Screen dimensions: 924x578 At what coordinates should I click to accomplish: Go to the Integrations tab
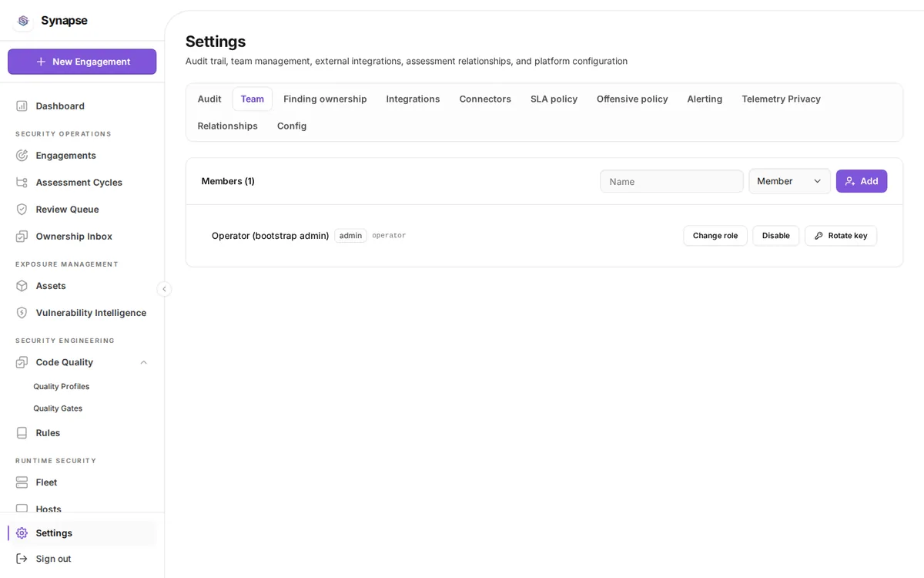click(413, 99)
